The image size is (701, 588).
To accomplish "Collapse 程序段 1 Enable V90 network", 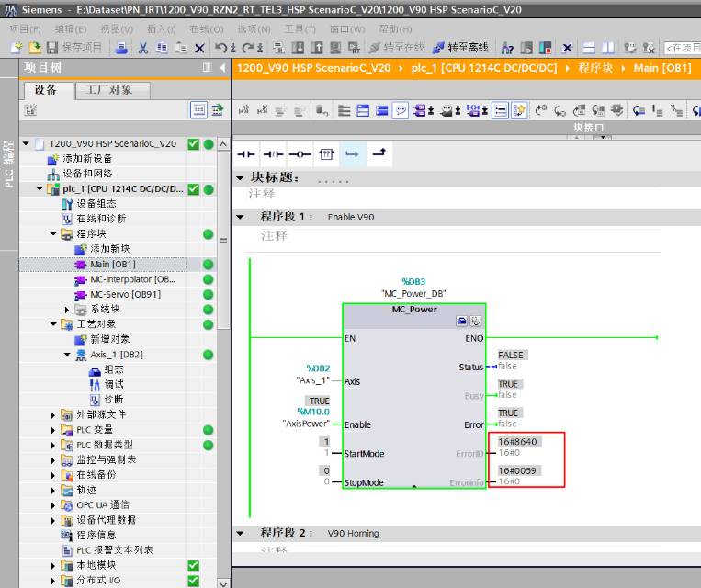I will coord(241,218).
